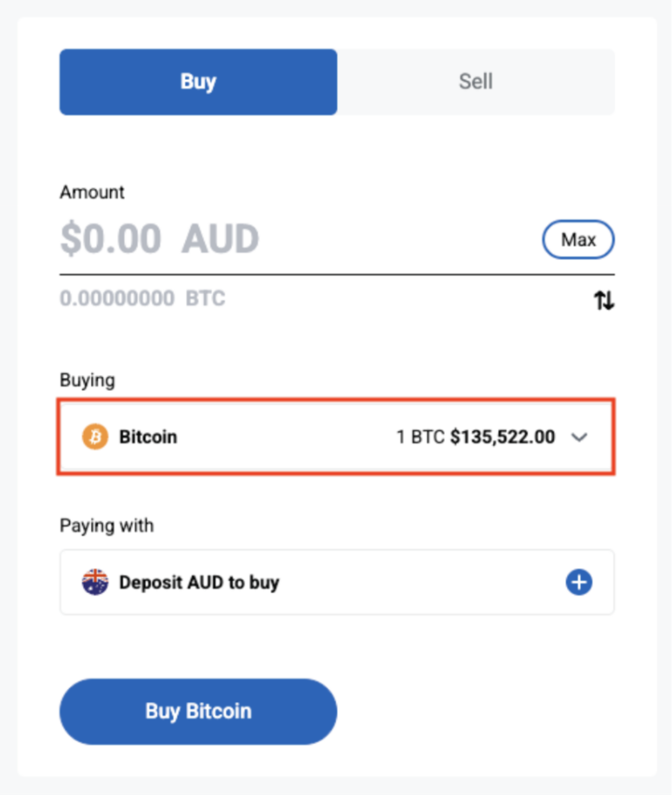Tap the up-down conversion arrows under the amount
The image size is (672, 795).
click(x=604, y=299)
